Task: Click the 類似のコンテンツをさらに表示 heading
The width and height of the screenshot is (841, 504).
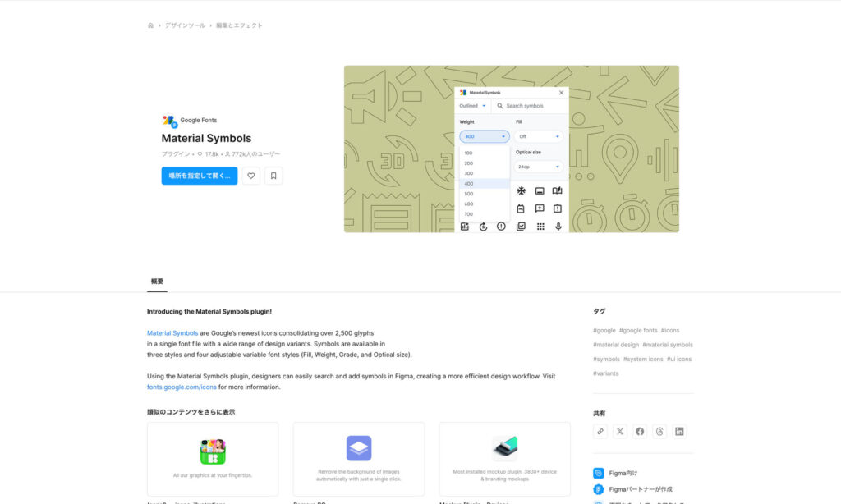Action: (x=191, y=412)
